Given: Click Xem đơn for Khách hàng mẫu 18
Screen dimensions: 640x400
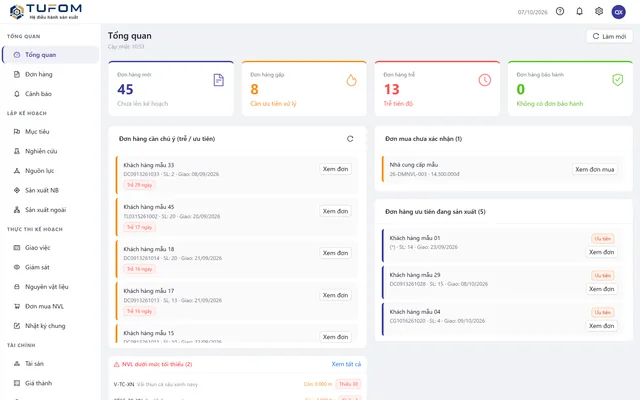Looking at the screenshot, I should pyautogui.click(x=336, y=253).
